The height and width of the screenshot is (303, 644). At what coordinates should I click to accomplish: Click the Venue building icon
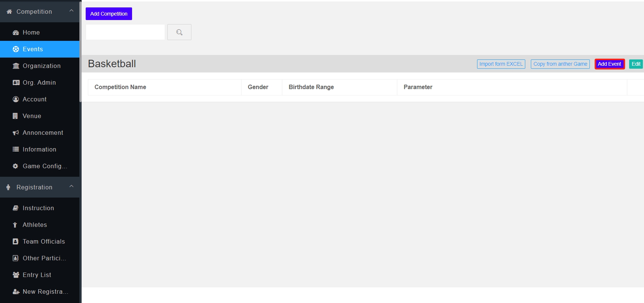pyautogui.click(x=15, y=116)
